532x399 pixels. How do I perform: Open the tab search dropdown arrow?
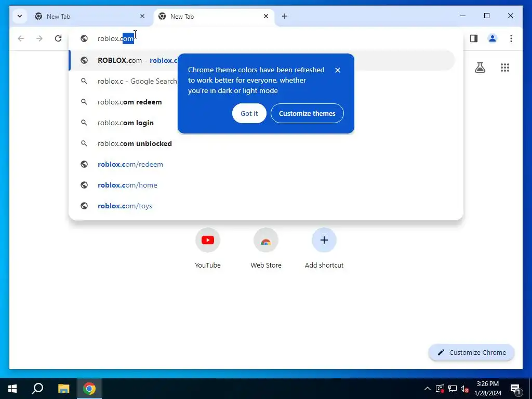point(20,16)
